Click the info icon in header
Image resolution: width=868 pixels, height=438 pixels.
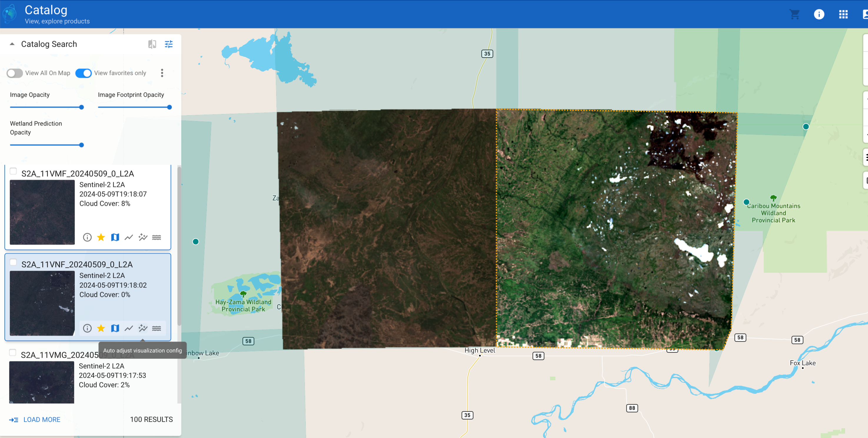(x=819, y=14)
